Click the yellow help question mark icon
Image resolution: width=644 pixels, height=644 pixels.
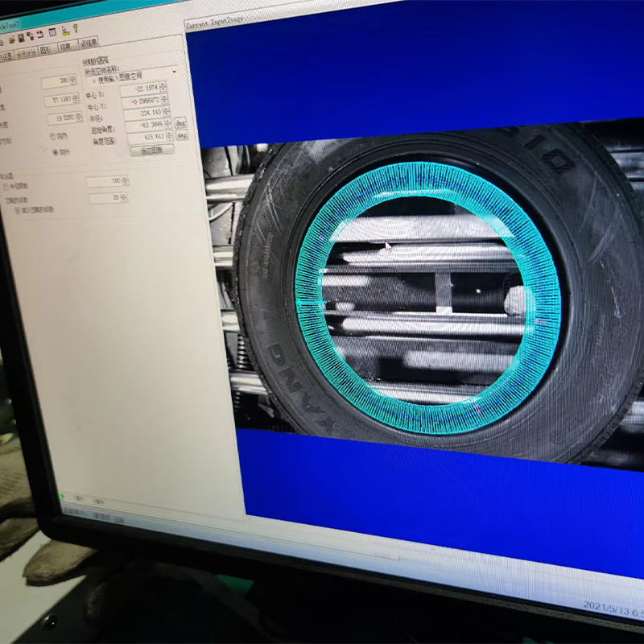76,28
